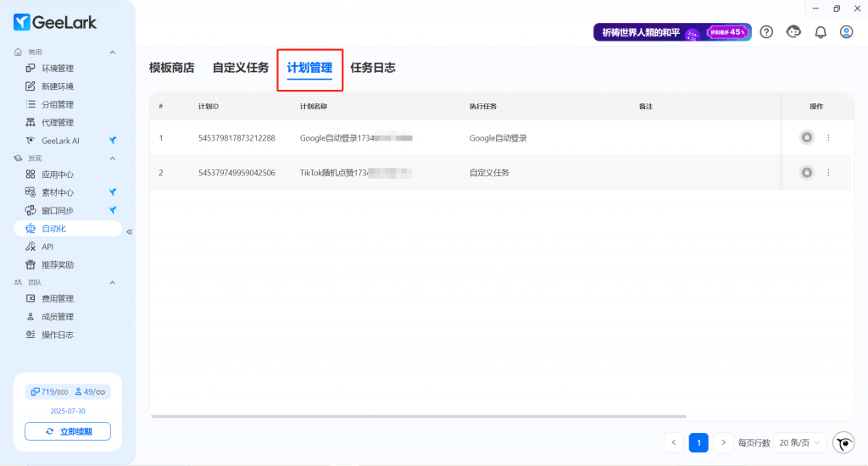
Task: Open the 20 条/页 rows per page dropdown
Action: (799, 442)
